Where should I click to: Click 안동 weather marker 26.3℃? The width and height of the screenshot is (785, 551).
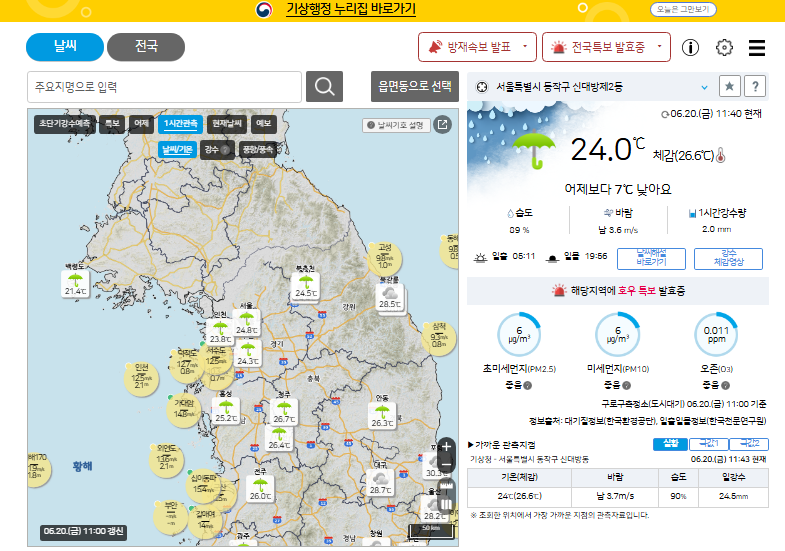(382, 417)
